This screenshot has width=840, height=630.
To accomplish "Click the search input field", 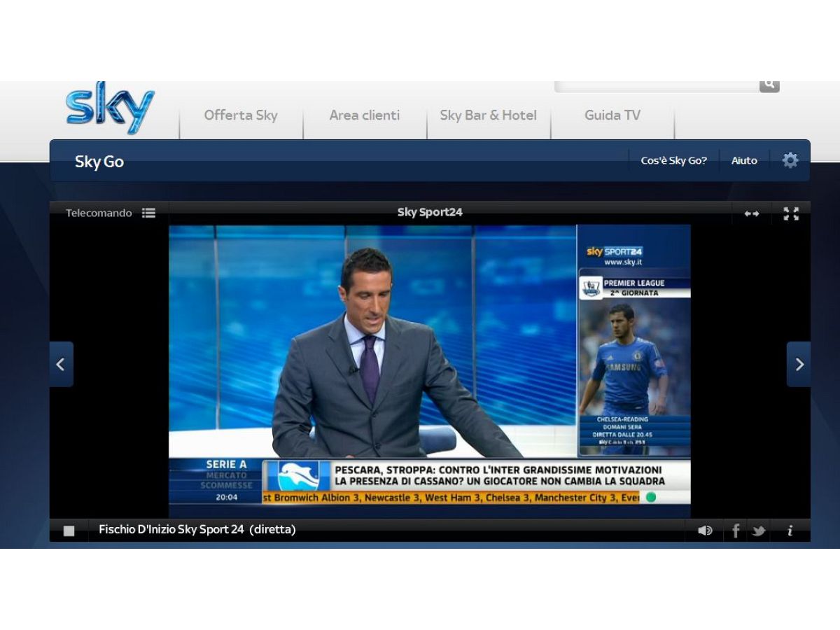I will pyautogui.click(x=656, y=86).
